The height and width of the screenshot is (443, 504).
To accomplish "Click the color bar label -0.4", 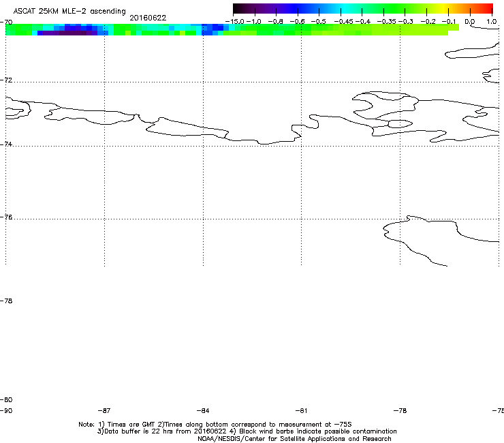I will [363, 22].
